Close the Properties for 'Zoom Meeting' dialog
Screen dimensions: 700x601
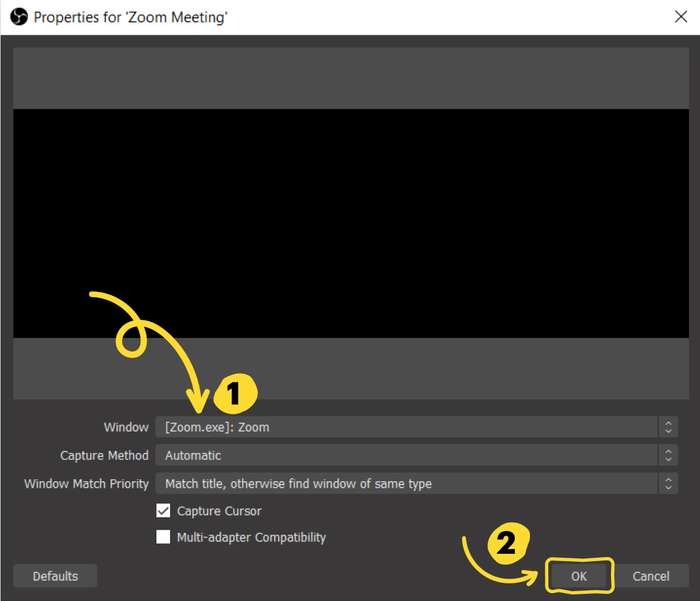[x=681, y=17]
